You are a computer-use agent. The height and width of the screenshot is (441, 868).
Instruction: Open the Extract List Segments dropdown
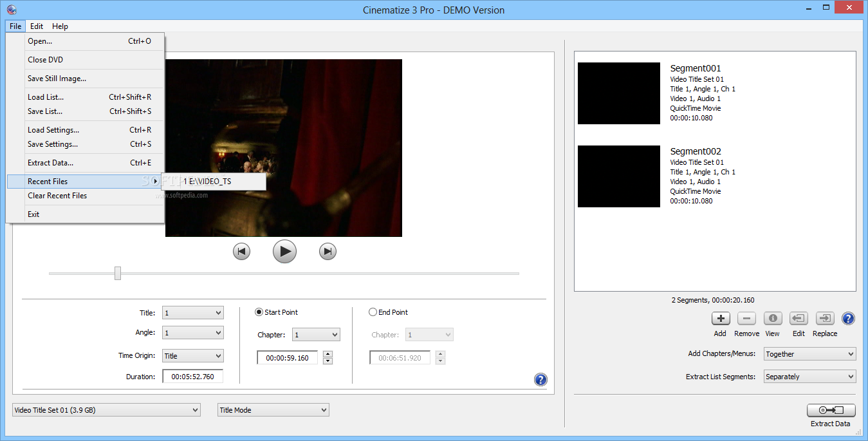point(809,377)
